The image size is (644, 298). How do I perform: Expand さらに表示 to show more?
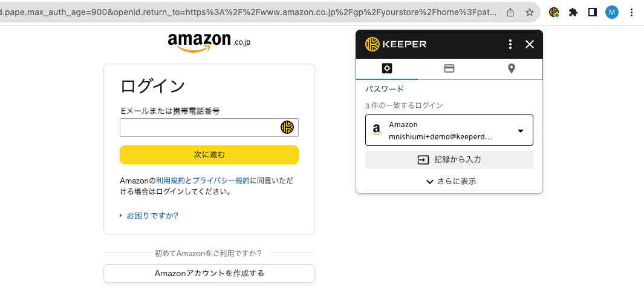pos(450,181)
